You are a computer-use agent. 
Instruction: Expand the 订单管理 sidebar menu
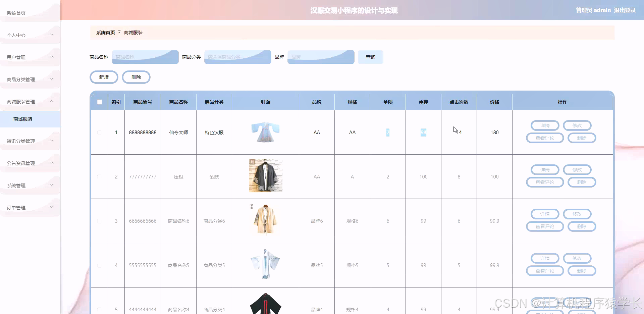point(30,207)
